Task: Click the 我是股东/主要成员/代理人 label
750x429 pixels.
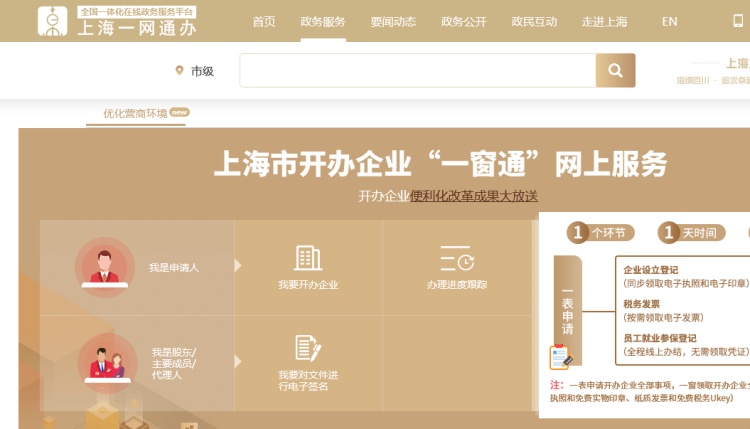Action: [174, 363]
